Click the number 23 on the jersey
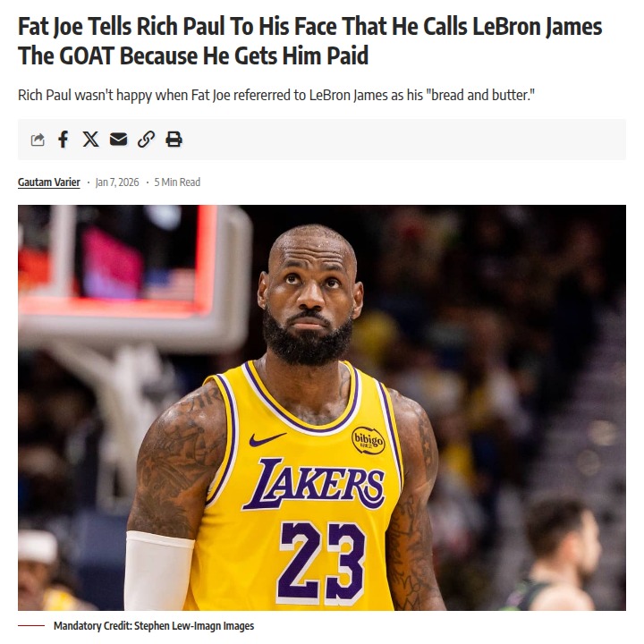Image resolution: width=644 pixels, height=644 pixels. [x=322, y=562]
